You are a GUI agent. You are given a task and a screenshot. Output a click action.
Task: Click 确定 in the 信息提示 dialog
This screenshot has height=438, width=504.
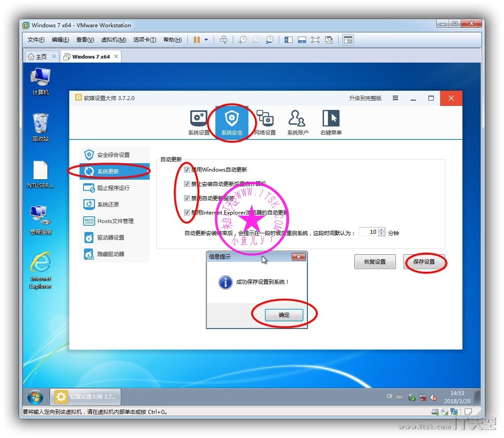[284, 315]
